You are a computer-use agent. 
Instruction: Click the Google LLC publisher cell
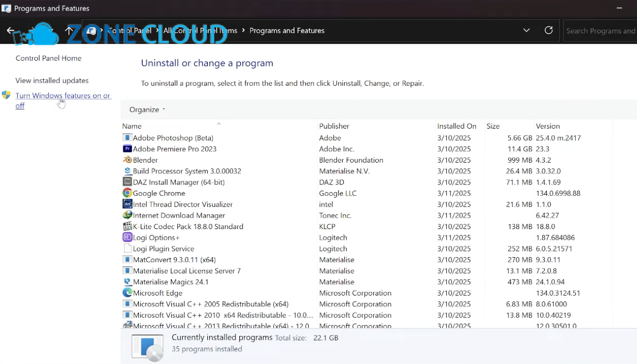[338, 193]
